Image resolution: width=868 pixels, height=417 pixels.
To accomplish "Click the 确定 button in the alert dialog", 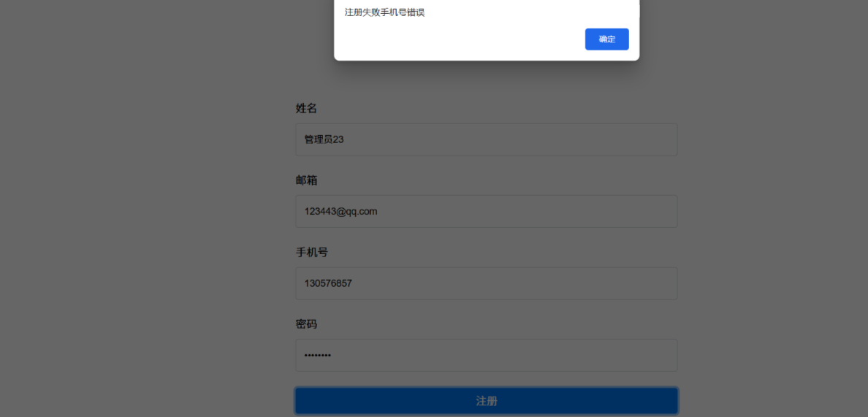I will pos(606,39).
